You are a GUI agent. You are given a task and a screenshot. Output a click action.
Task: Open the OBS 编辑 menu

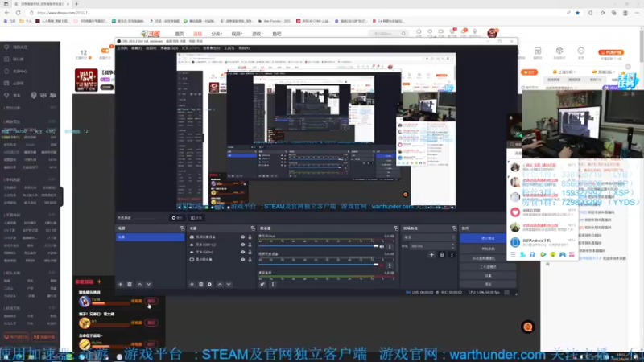(x=136, y=48)
